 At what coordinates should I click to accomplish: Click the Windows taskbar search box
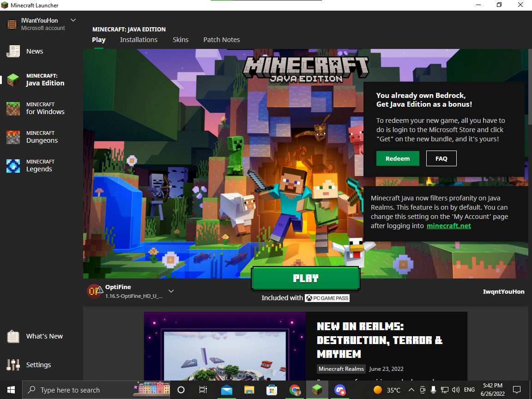(x=76, y=390)
